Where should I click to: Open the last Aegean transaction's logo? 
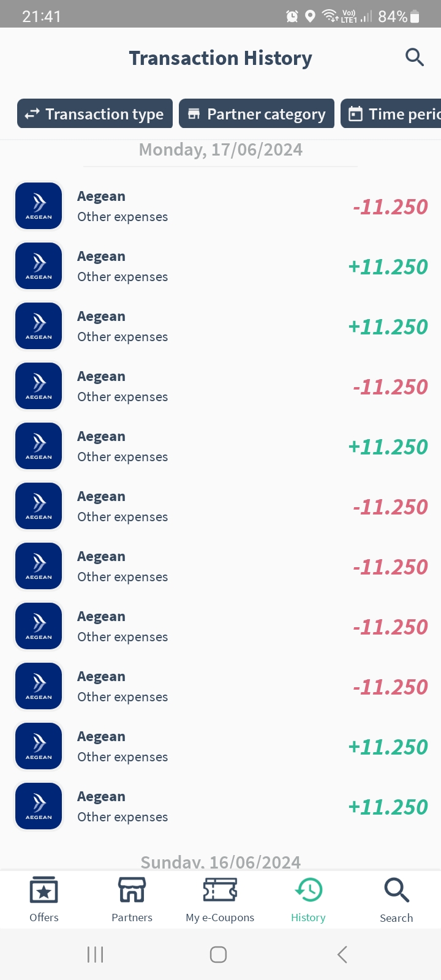click(39, 806)
